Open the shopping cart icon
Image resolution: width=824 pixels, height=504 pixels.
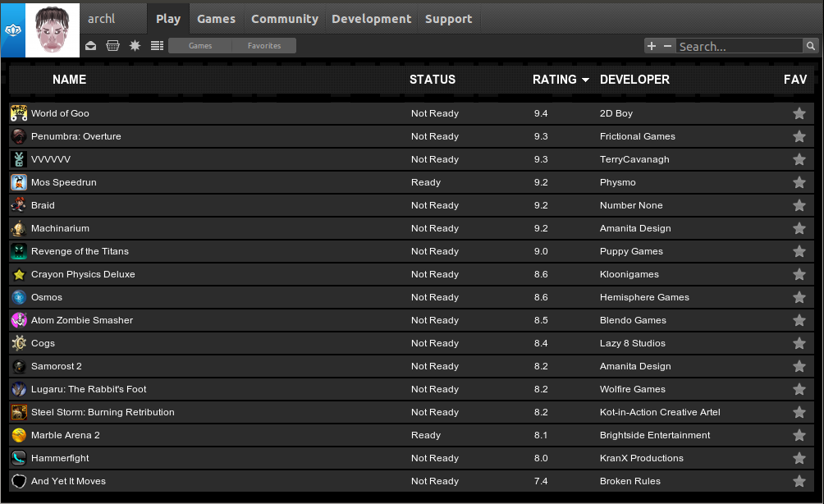coord(112,46)
